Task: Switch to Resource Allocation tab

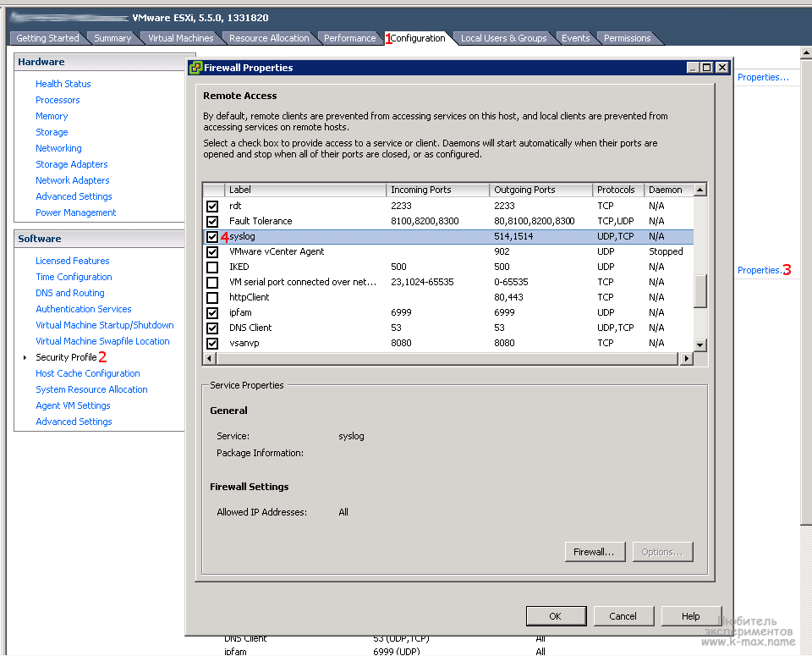Action: pyautogui.click(x=269, y=38)
